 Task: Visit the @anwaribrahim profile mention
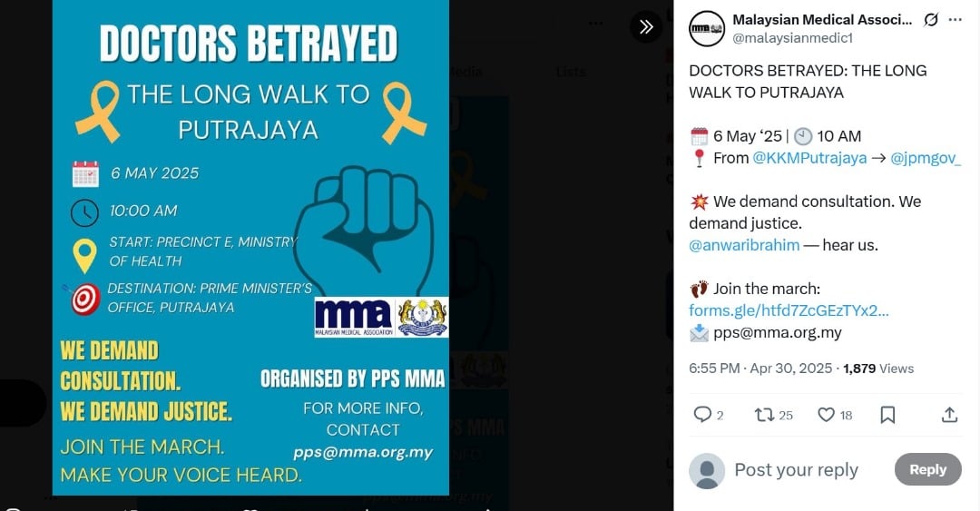coord(744,245)
